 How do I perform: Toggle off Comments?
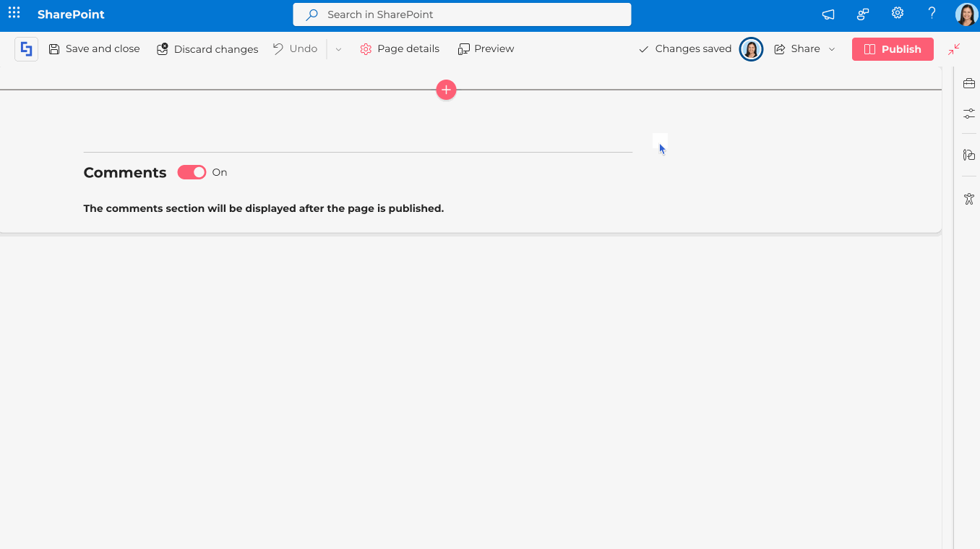pos(191,172)
